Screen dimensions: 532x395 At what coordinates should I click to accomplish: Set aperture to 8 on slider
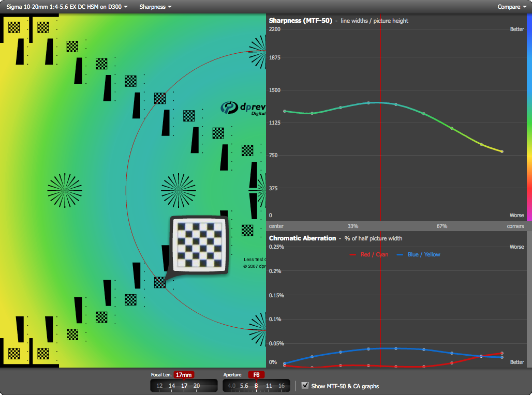point(256,386)
